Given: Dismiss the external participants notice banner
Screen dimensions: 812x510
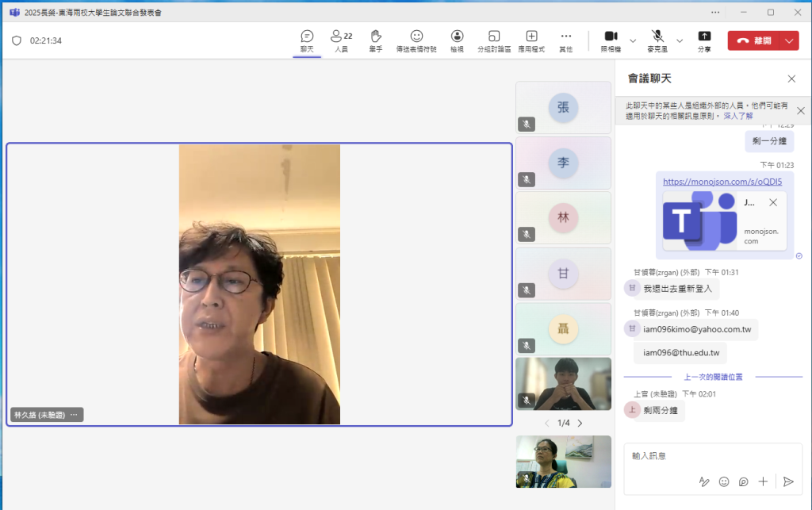Looking at the screenshot, I should coord(801,111).
